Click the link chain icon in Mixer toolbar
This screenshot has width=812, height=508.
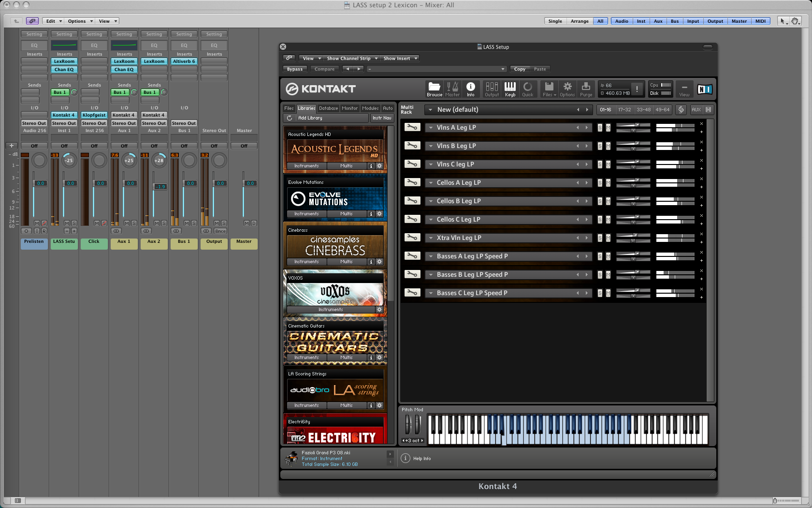[x=32, y=21]
